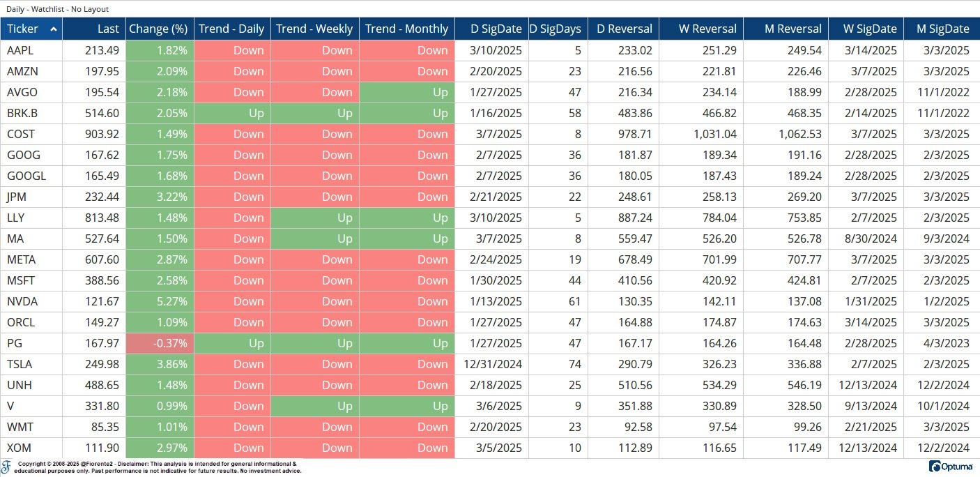Screen dimensions: 980x477
Task: Click AVGO's Trend - Monthly Up cell
Action: pyautogui.click(x=407, y=92)
